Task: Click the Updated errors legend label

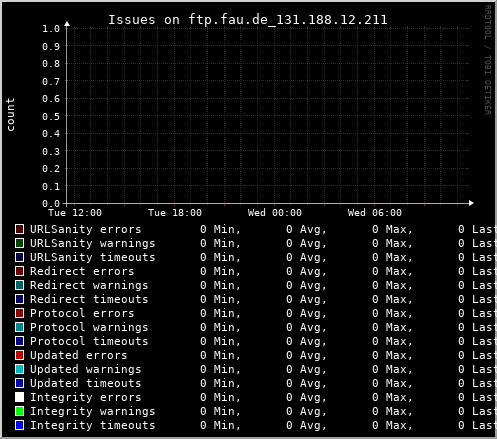Action: tap(79, 355)
